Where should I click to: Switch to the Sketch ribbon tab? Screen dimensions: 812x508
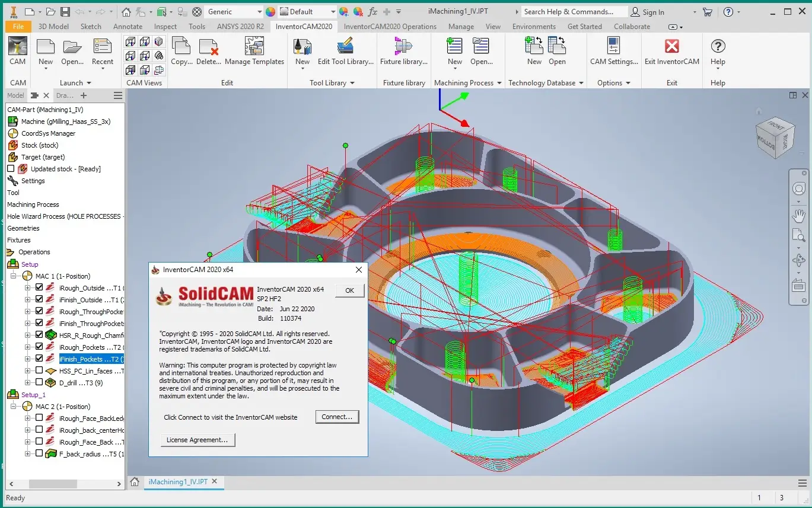(x=91, y=27)
